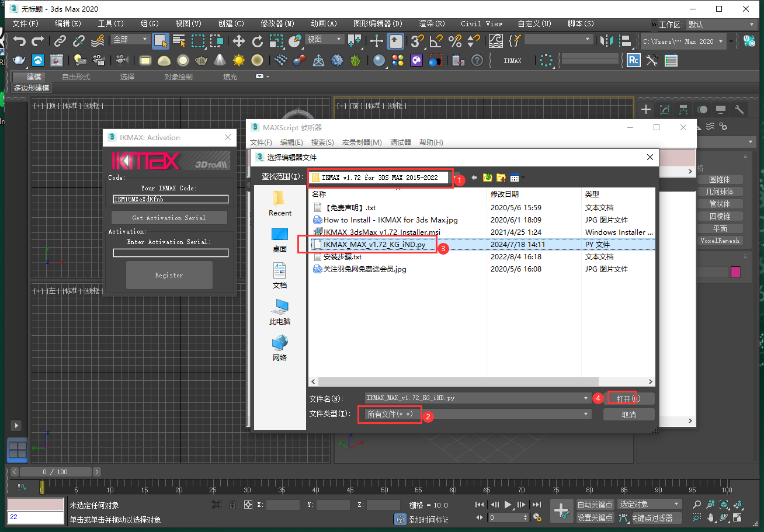Open the 文件类型 所有文件 dropdown

478,414
